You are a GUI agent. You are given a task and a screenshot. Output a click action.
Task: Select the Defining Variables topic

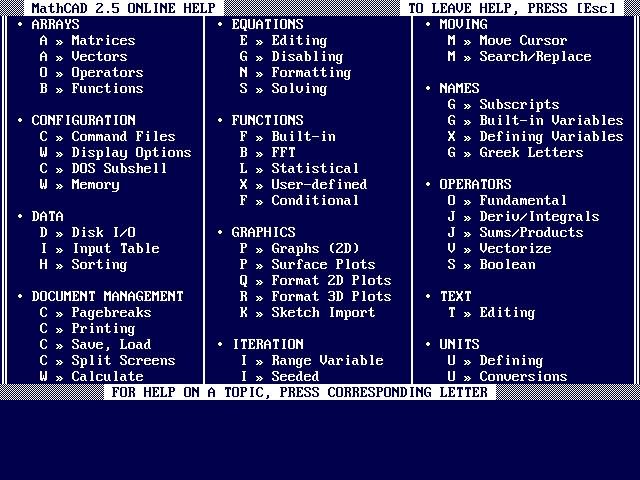point(551,136)
